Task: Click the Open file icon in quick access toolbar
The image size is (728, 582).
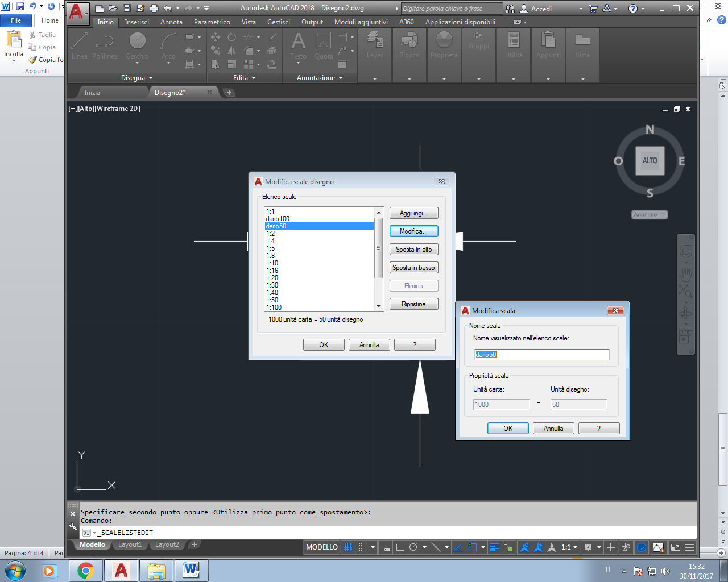Action: (x=113, y=9)
